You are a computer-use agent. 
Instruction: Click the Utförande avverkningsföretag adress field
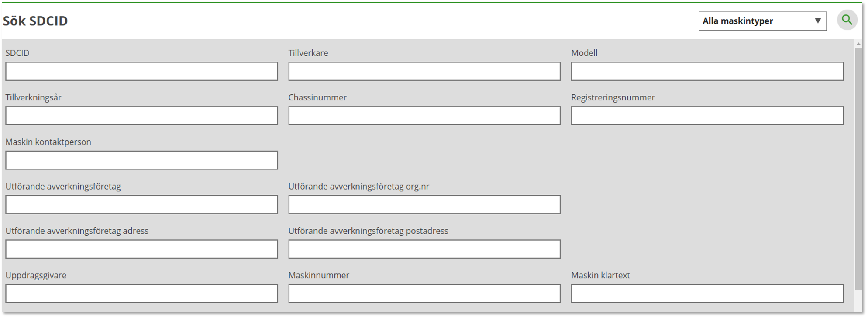coord(141,249)
